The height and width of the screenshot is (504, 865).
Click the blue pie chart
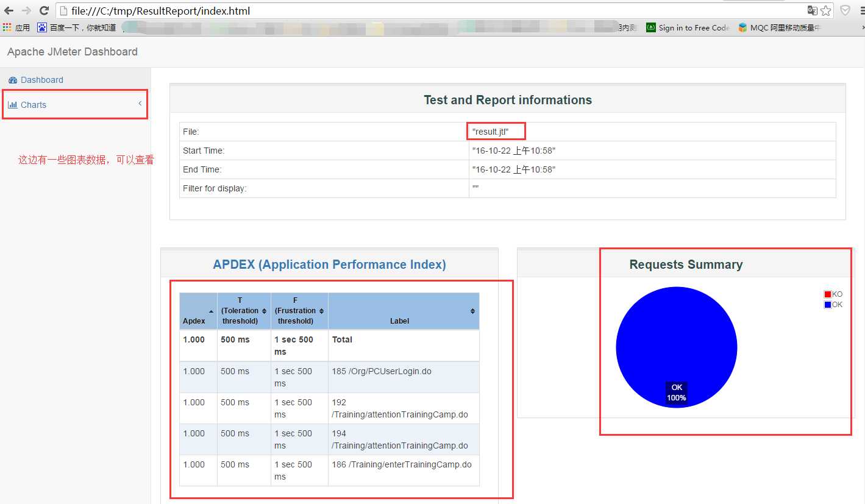click(x=677, y=347)
